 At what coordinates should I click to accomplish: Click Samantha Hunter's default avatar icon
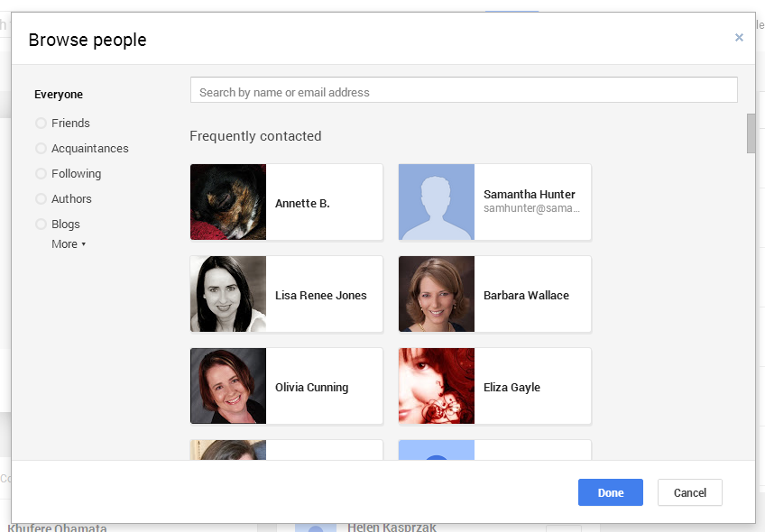[x=437, y=202]
